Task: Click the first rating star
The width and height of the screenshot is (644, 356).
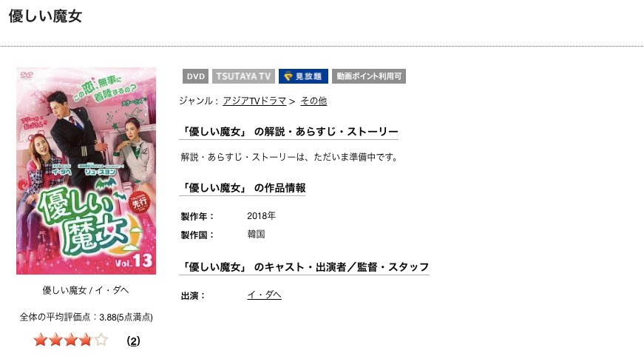Action: (40, 340)
